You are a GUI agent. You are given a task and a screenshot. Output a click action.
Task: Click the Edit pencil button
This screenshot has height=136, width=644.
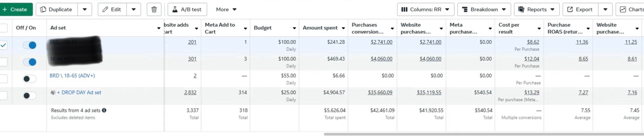point(112,9)
